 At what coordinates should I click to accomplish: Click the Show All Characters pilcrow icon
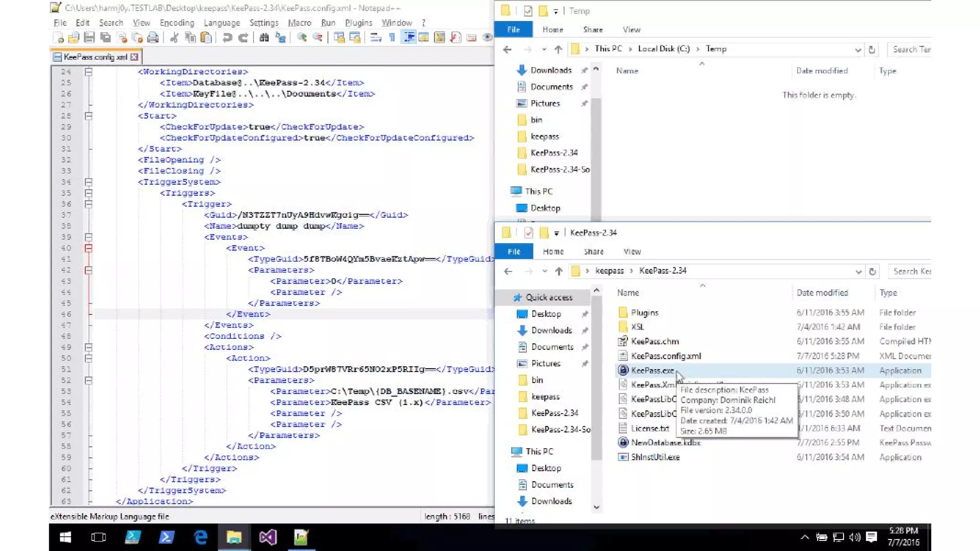(x=392, y=38)
